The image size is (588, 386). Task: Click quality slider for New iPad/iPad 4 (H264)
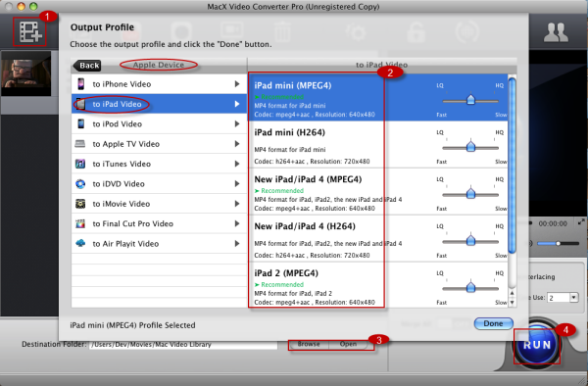click(470, 241)
